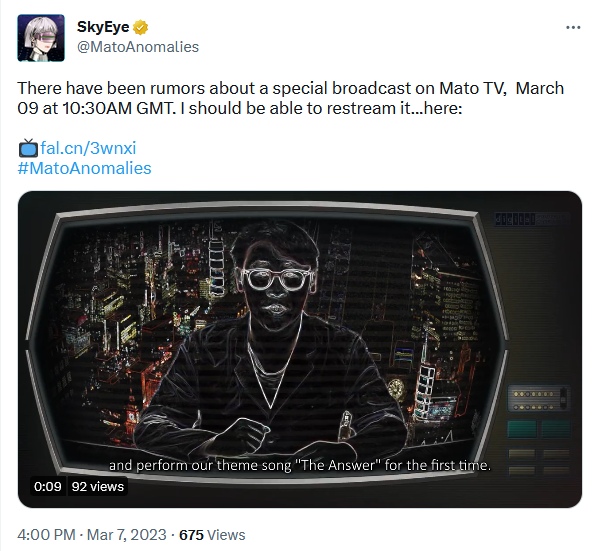Click the 0:09 video duration badge
The image size is (597, 551).
(48, 486)
